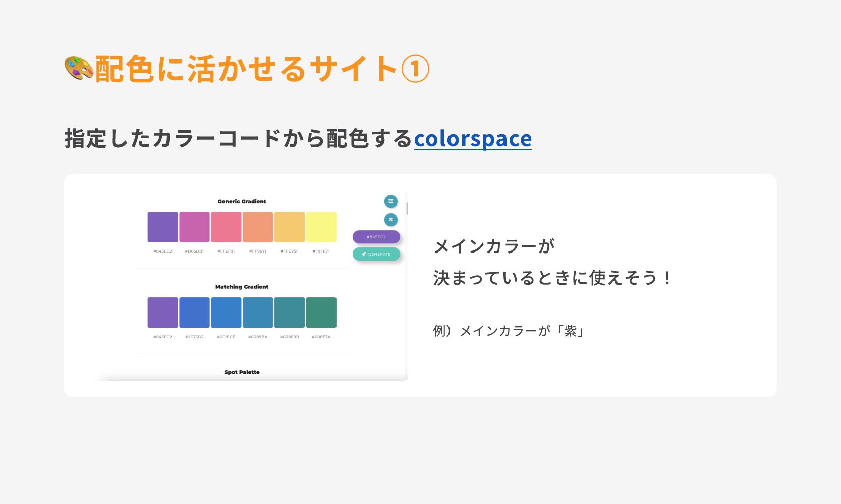This screenshot has height=504, width=841.
Task: Click the Spot Palette heading
Action: [x=242, y=372]
